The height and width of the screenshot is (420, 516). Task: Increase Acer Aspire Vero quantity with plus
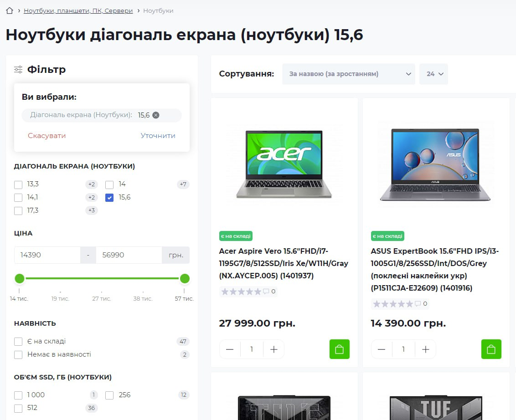pos(273,349)
